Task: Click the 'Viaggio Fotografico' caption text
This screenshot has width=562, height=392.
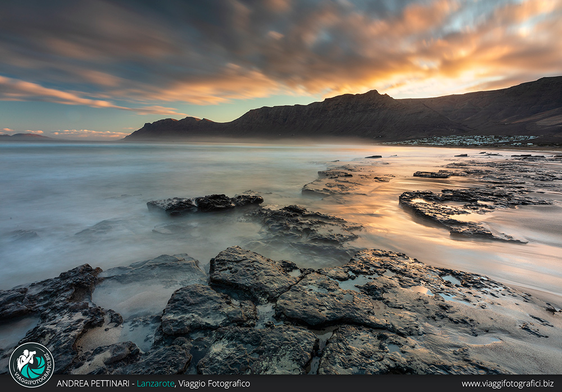Action: click(214, 384)
